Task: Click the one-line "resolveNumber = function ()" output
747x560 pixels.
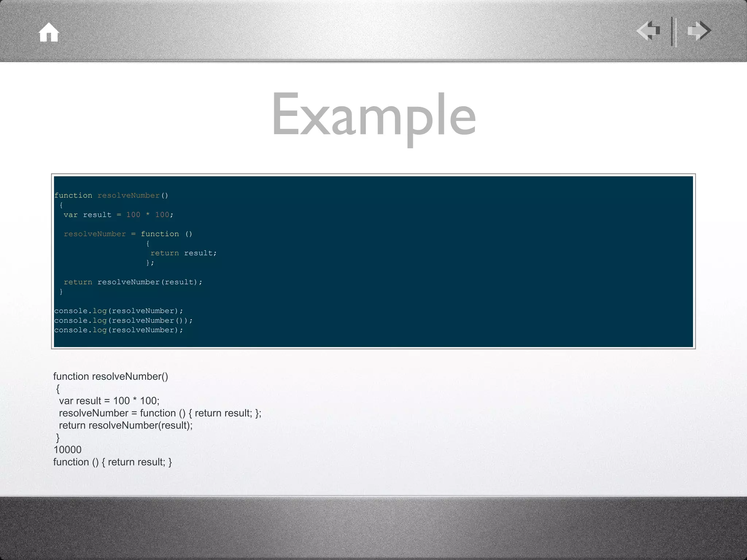Action: point(160,413)
